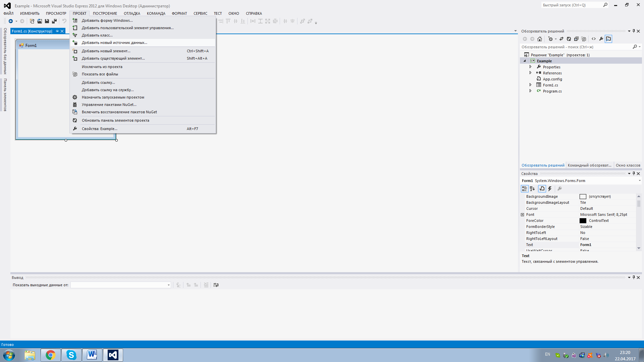This screenshot has width=644, height=362.
Task: Open Microsoft Word from the taskbar
Action: click(x=92, y=355)
